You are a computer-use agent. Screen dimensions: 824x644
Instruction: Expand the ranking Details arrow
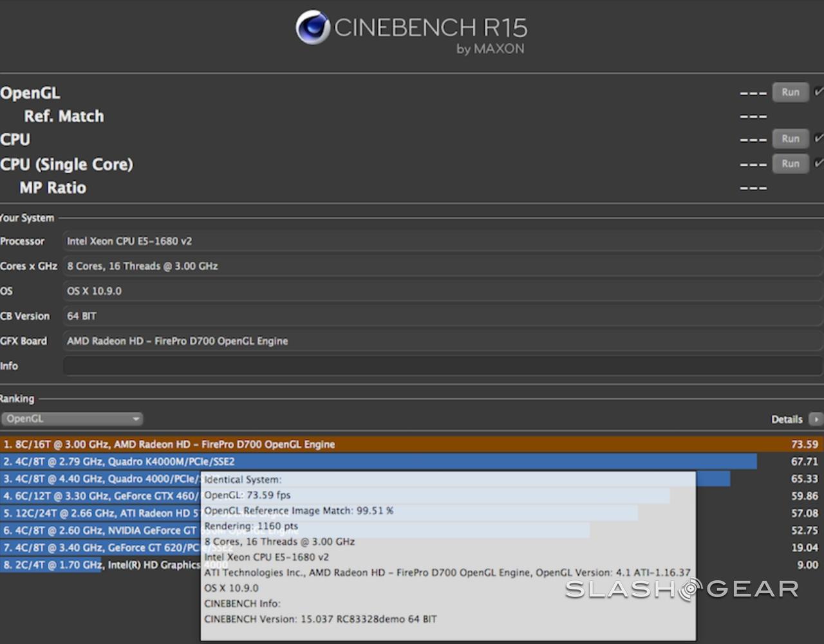click(x=816, y=419)
